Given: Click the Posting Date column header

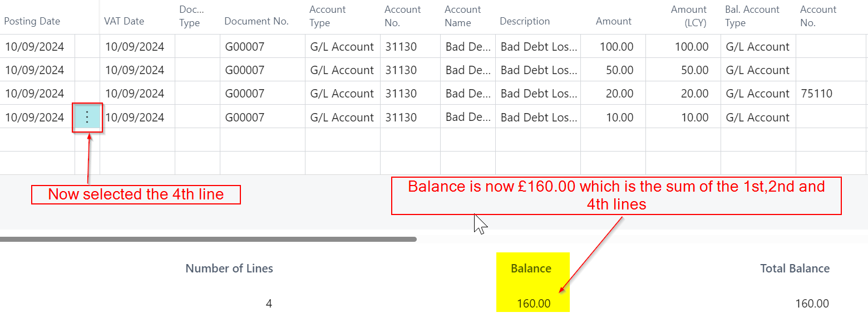Looking at the screenshot, I should (x=32, y=21).
